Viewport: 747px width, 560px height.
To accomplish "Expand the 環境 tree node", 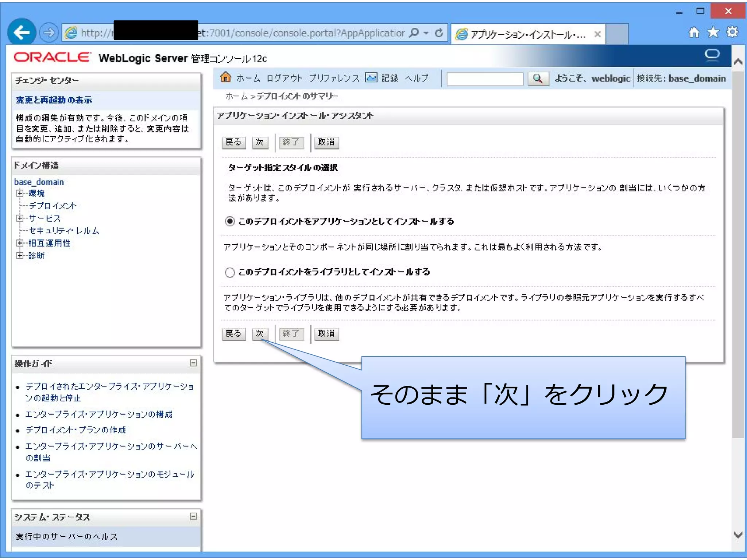I will click(20, 193).
